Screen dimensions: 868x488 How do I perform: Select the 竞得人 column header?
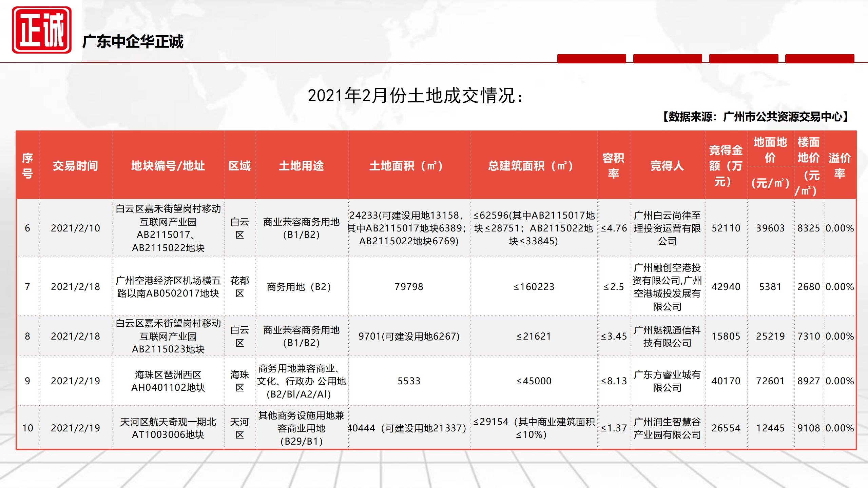[667, 166]
